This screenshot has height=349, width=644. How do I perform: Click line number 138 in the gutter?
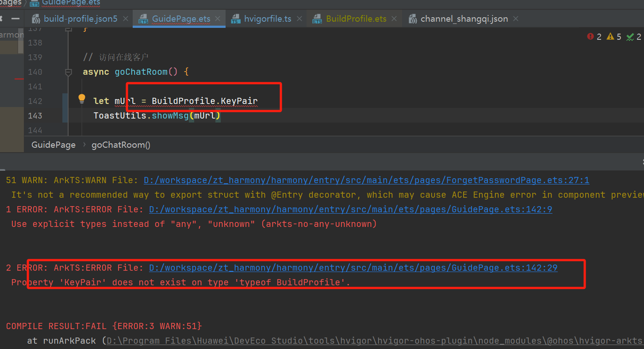35,43
